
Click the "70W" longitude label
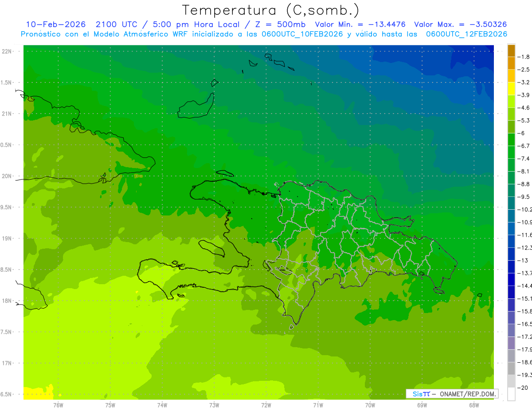(x=370, y=405)
